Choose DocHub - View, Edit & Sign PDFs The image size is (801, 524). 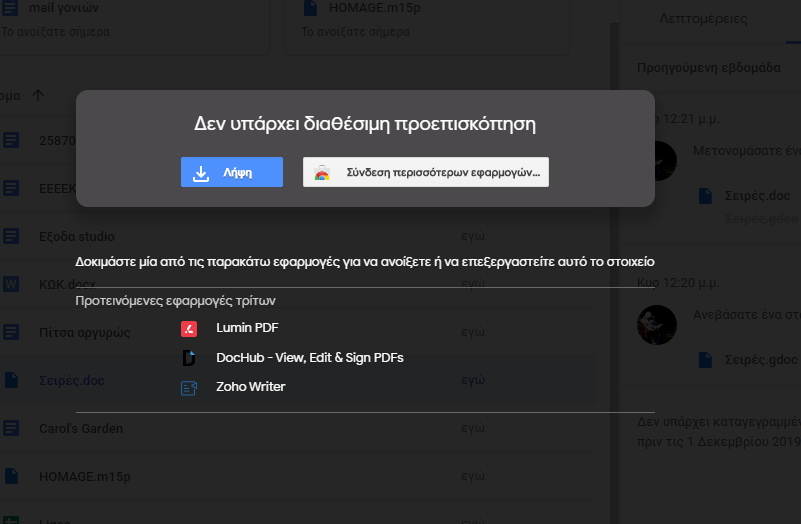tap(310, 358)
